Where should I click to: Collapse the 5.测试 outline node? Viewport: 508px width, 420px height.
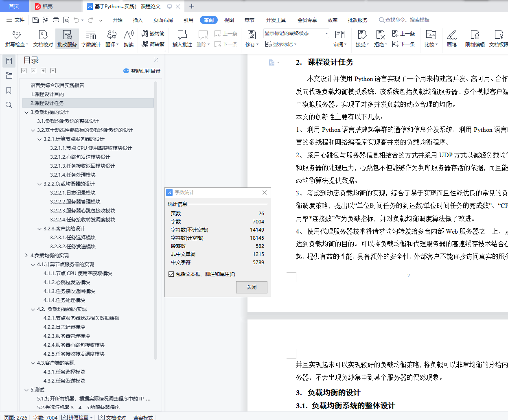click(x=26, y=390)
